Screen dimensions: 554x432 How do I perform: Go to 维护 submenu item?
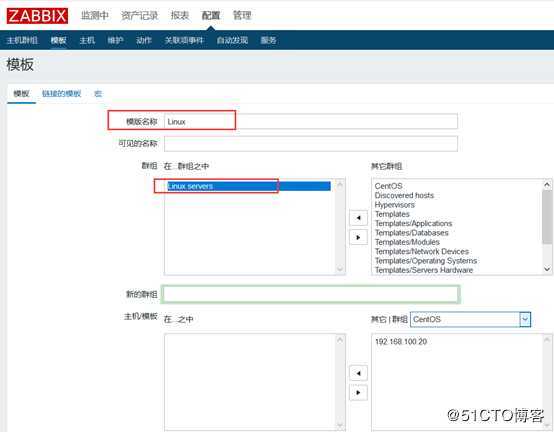point(115,40)
